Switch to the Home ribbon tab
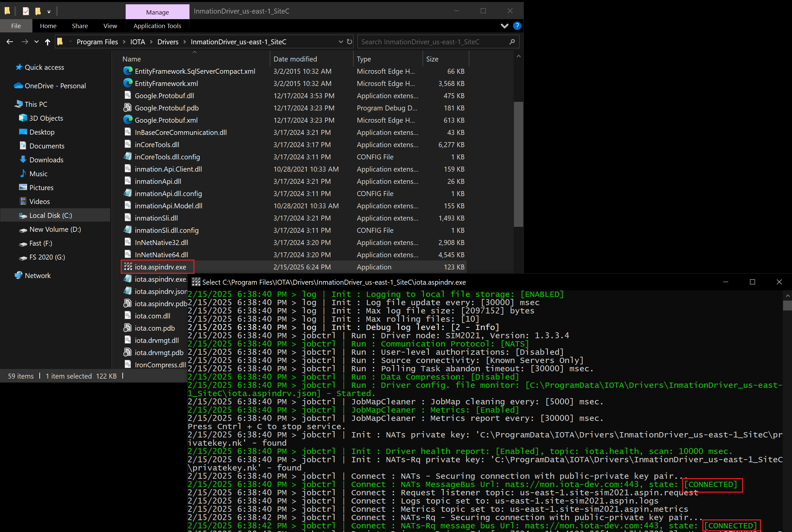Screen dimensions: 792x532 pyautogui.click(x=48, y=26)
